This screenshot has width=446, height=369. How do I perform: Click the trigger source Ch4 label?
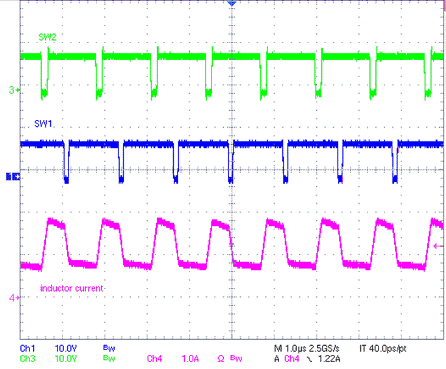point(292,359)
